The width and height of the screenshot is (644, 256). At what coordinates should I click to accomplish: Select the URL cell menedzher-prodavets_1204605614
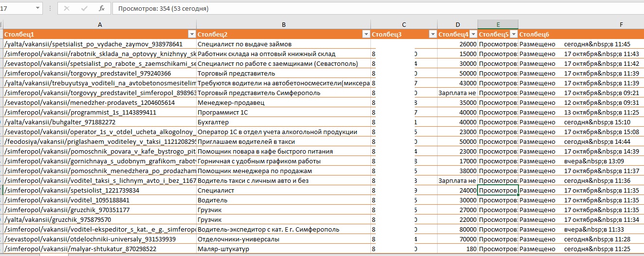point(100,102)
